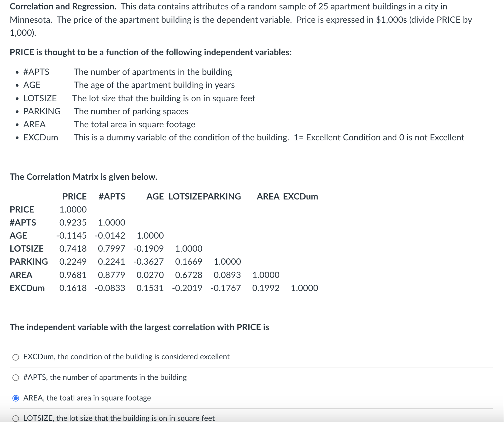Image resolution: width=504 pixels, height=422 pixels.
Task: Click the PRICE column header
Action: click(x=75, y=196)
